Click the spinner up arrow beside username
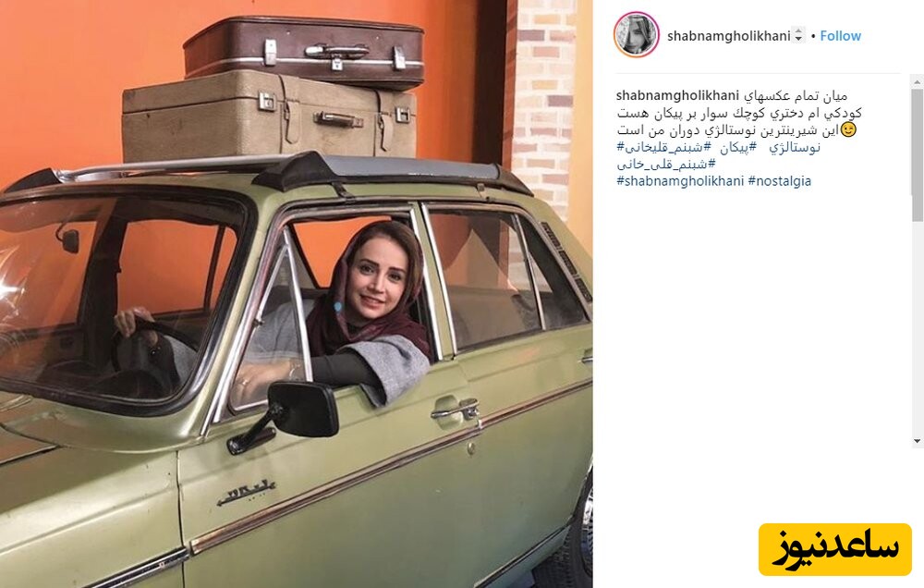This screenshot has height=588, width=924. click(x=798, y=31)
